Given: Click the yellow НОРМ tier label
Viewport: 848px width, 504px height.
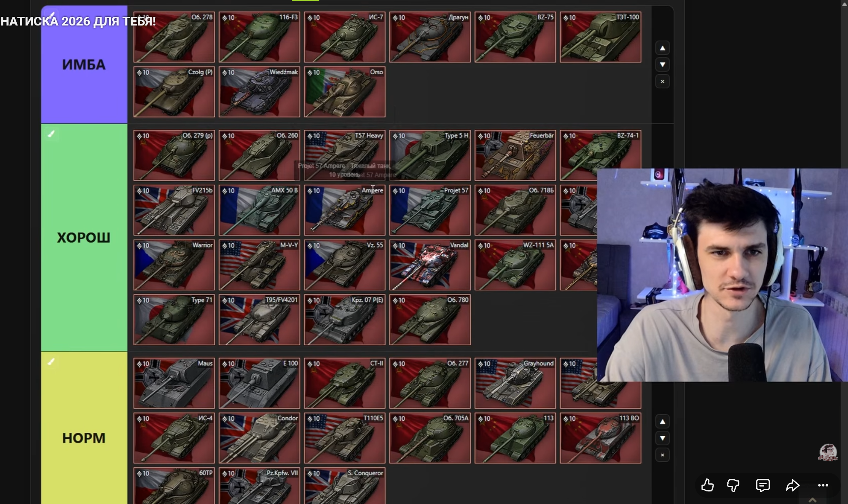Looking at the screenshot, I should pos(84,428).
